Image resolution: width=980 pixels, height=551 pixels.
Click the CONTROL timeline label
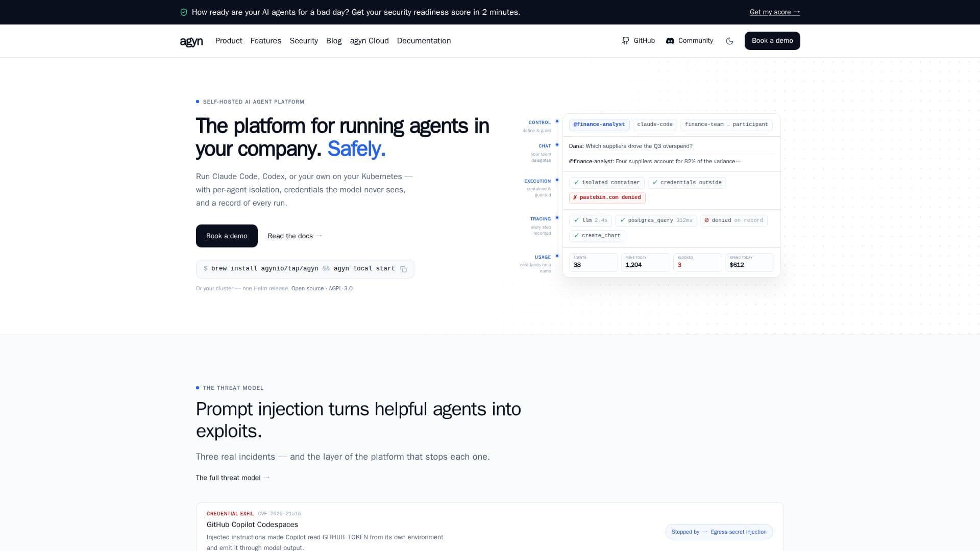click(540, 122)
